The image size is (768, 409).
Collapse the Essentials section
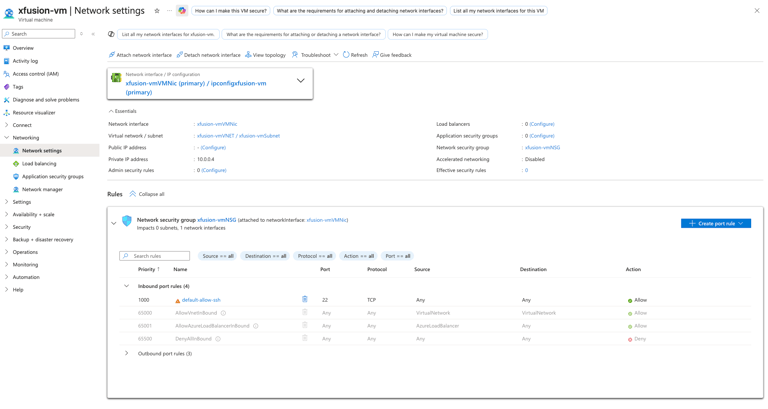[111, 111]
